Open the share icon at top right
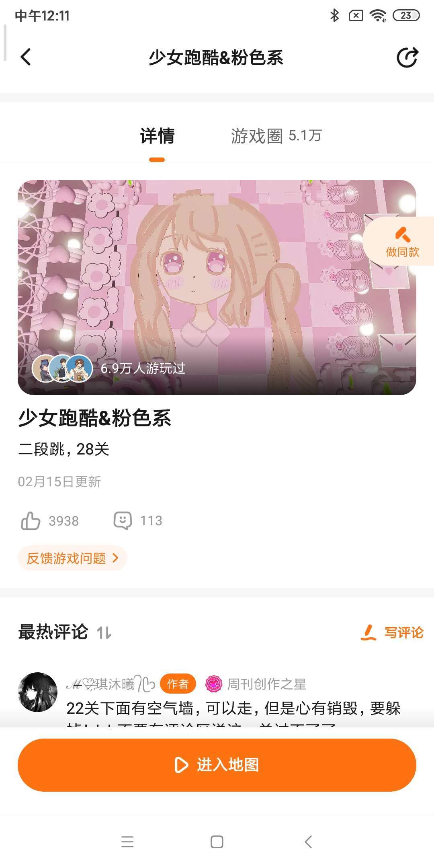Screen dimensions: 434x868 click(407, 57)
